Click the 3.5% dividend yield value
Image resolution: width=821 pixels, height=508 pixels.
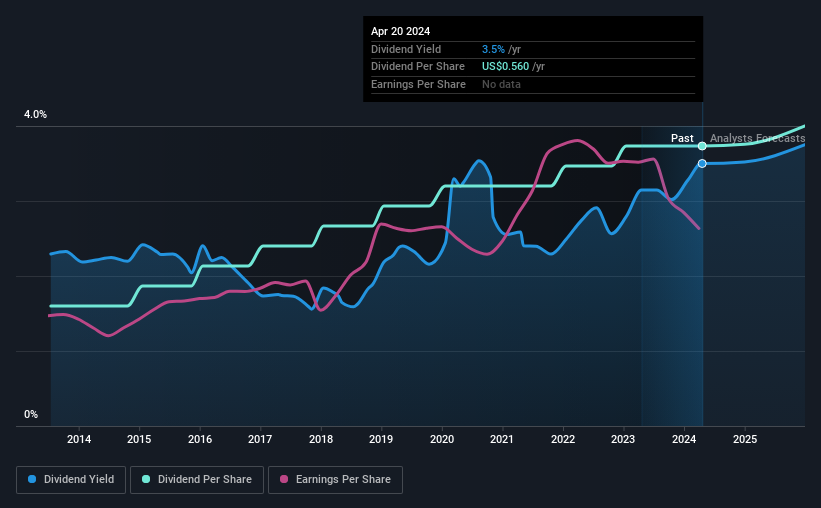coord(493,49)
